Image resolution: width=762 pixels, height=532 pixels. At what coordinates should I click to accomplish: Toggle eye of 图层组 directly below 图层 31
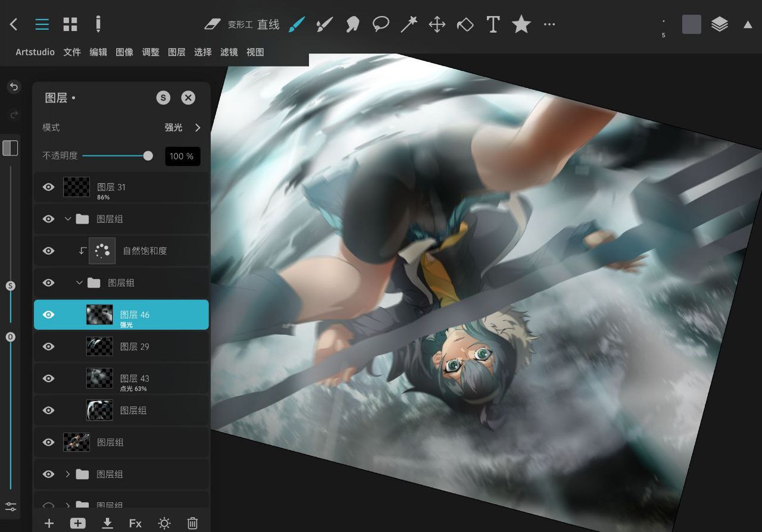coord(49,219)
